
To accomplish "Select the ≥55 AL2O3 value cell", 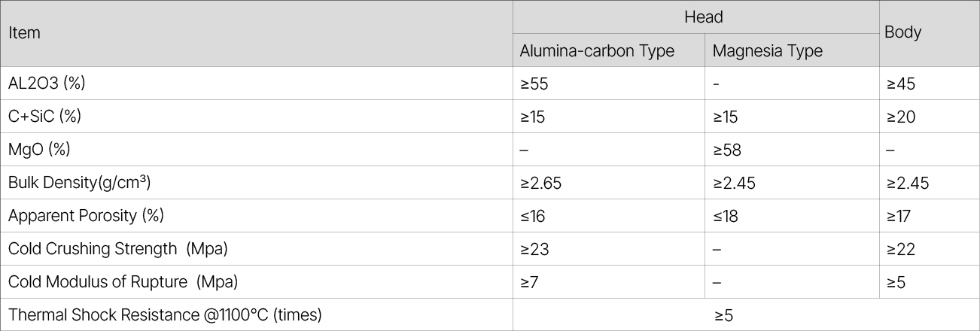I will coord(534,84).
